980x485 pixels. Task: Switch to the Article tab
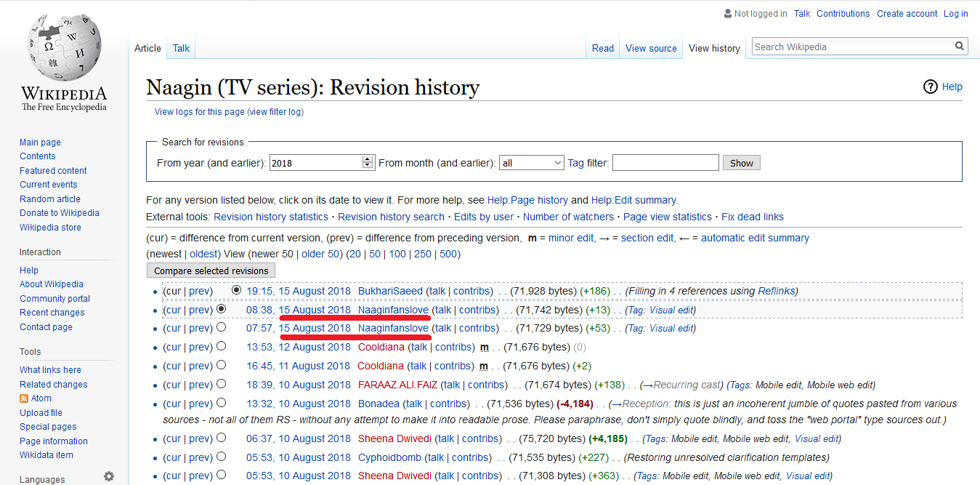147,48
